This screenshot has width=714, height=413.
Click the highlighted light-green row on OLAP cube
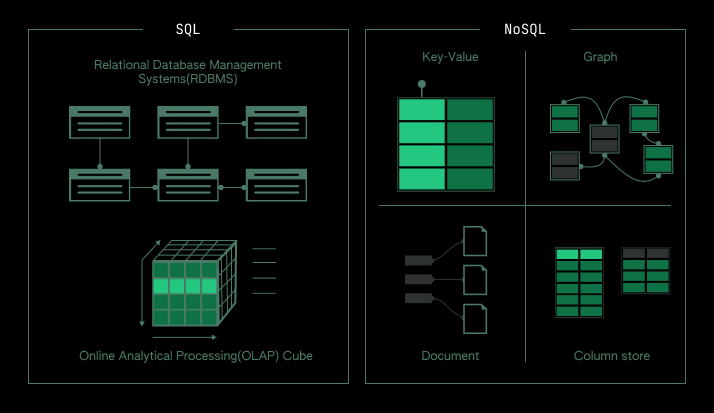(x=185, y=286)
